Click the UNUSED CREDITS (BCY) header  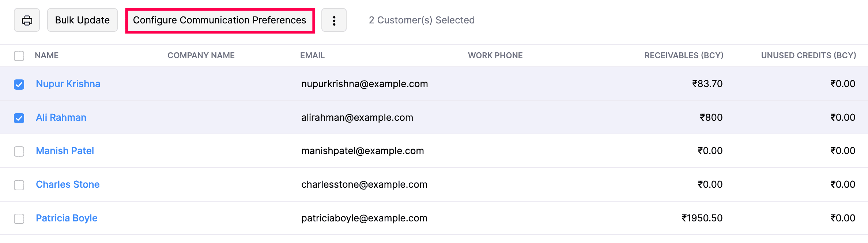[x=808, y=55]
